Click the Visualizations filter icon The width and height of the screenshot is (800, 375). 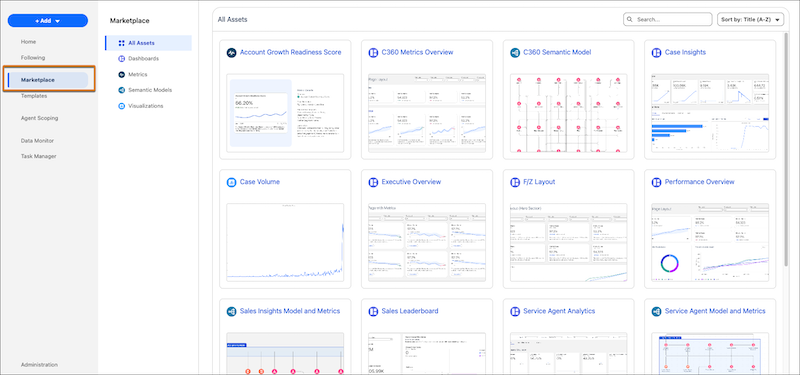click(121, 106)
